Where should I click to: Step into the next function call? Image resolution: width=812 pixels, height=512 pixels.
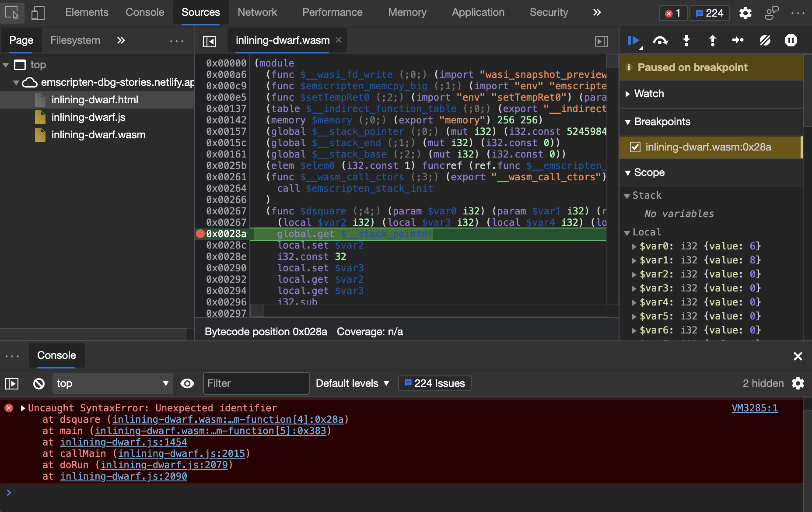point(686,40)
